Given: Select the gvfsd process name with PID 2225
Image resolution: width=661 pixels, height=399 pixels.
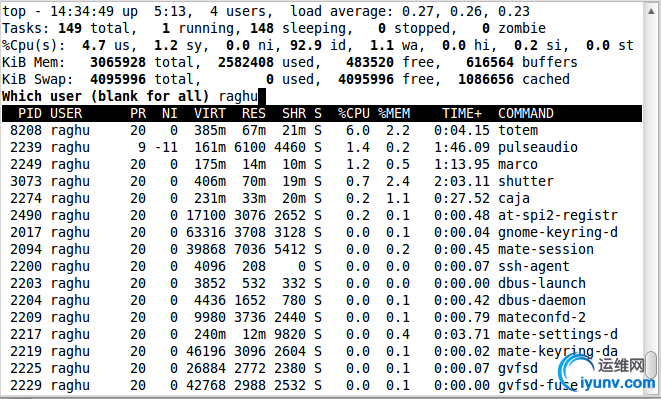Looking at the screenshot, I should point(518,368).
